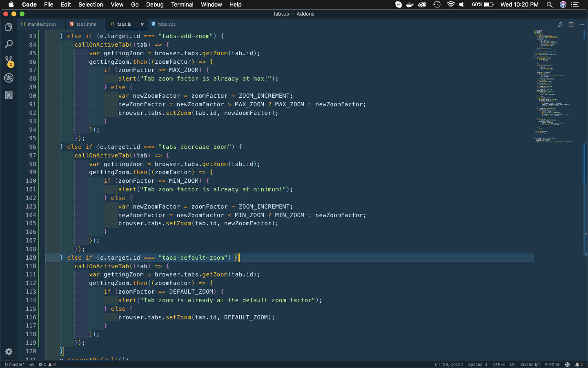Switch to the tabs.css tab
The height and width of the screenshot is (368, 588).
coord(167,24)
